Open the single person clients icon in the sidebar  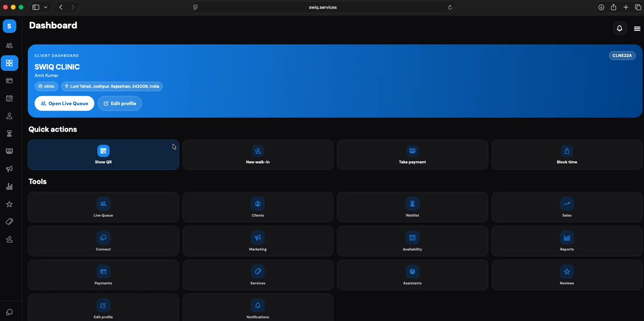click(9, 116)
